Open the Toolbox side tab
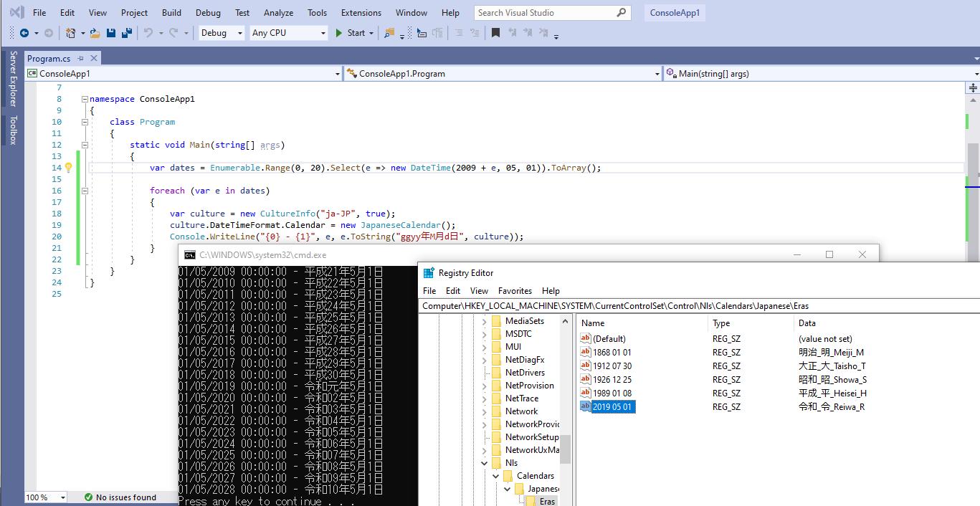Image resolution: width=980 pixels, height=506 pixels. coord(13,130)
